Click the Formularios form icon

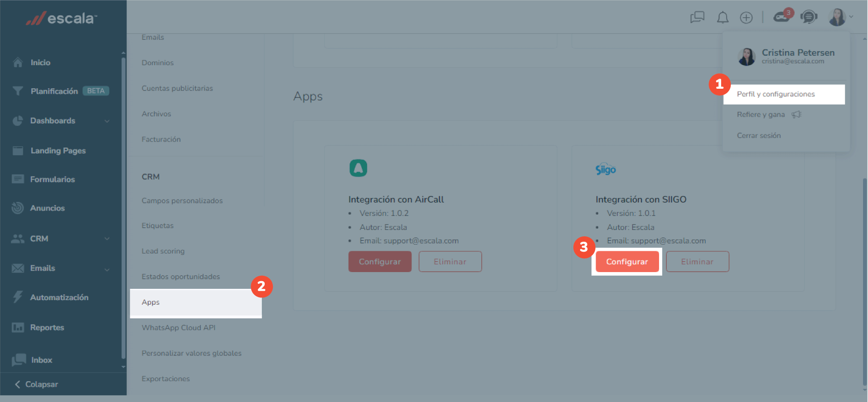point(18,179)
